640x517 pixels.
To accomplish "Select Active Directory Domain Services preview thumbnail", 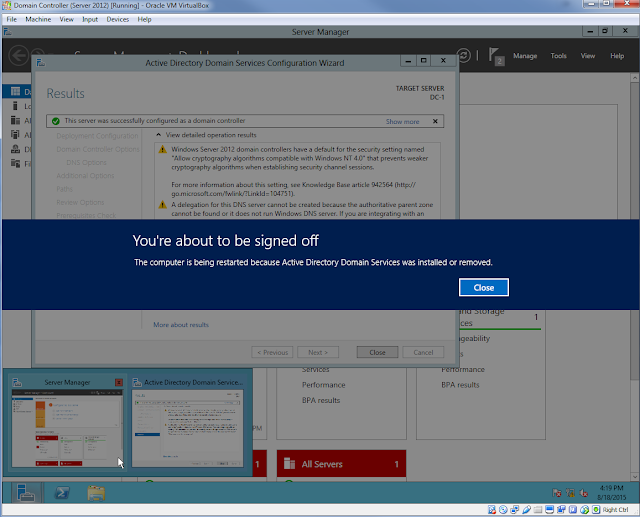I will 188,428.
